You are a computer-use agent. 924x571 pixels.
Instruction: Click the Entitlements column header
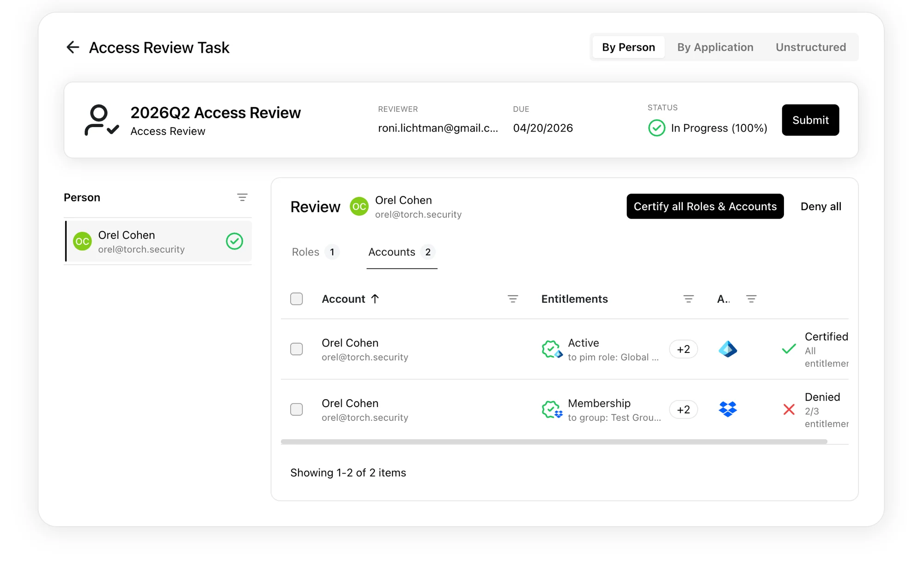[574, 299]
